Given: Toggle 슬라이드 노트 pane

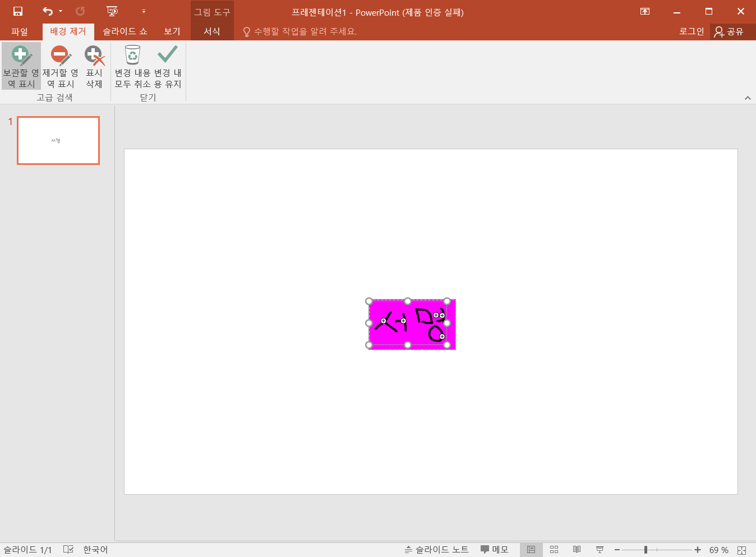Looking at the screenshot, I should tap(436, 550).
